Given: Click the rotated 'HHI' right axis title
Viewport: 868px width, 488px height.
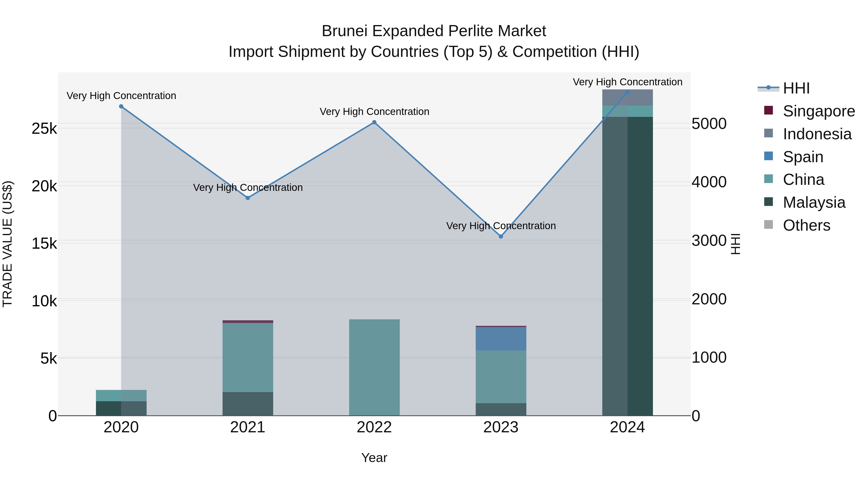Looking at the screenshot, I should tap(735, 244).
